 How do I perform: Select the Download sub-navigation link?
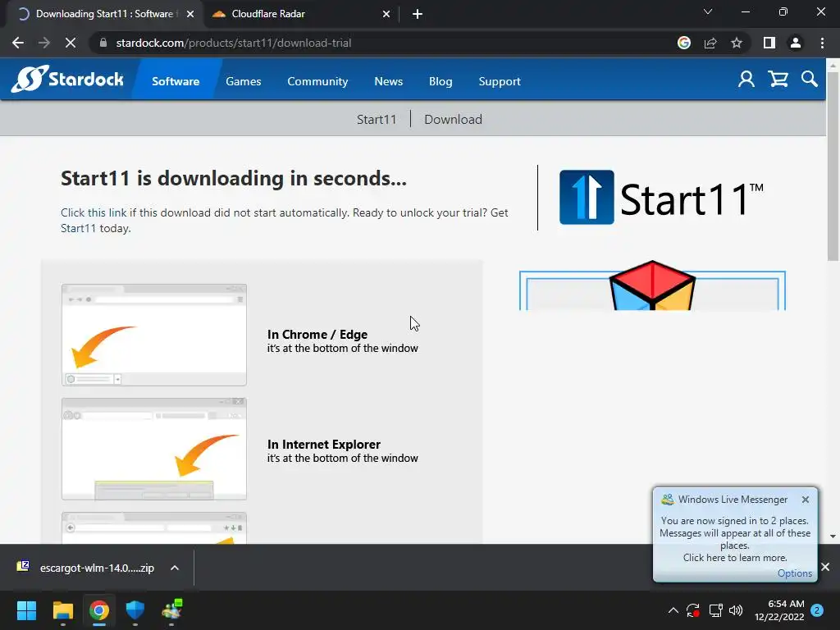tap(453, 119)
